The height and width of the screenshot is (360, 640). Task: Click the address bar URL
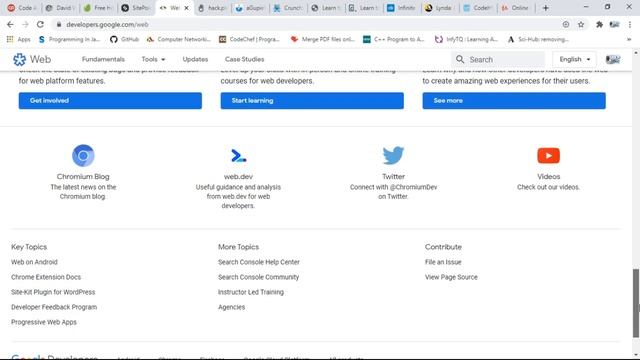(107, 24)
